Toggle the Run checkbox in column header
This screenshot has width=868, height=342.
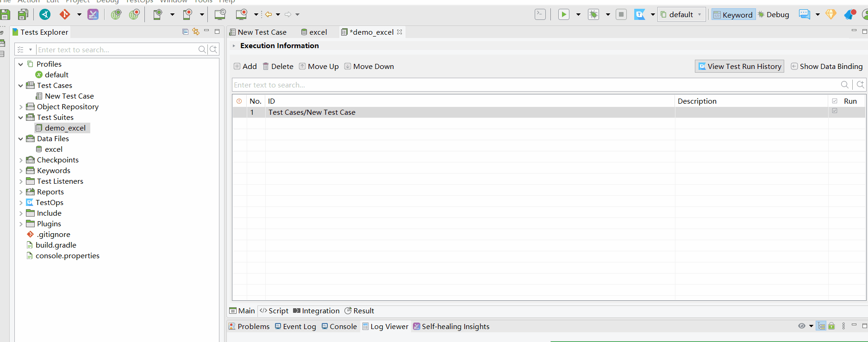tap(835, 101)
